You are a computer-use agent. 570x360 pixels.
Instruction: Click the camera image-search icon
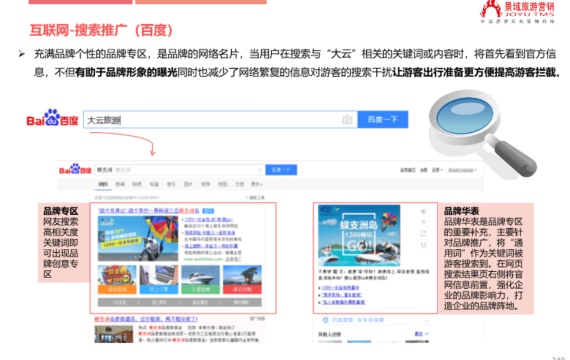coord(347,120)
